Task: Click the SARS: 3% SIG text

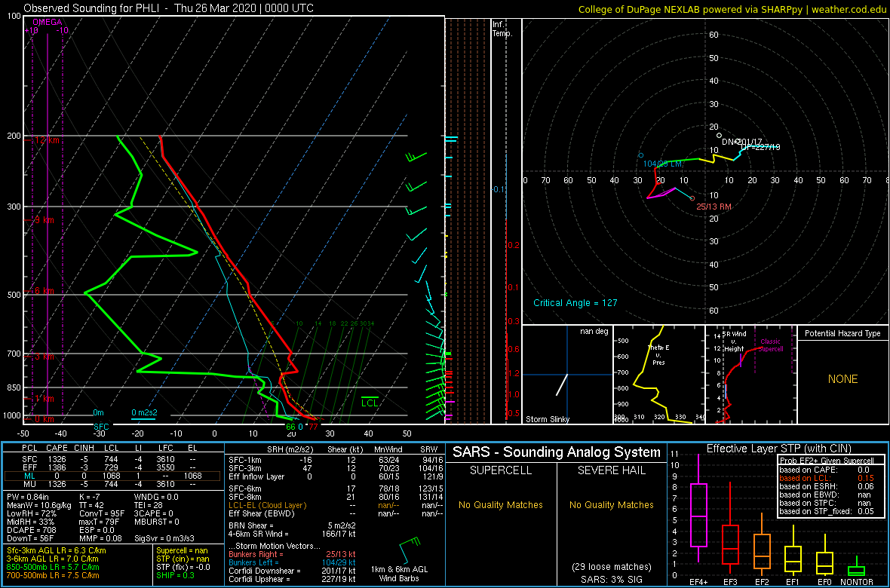Action: (x=611, y=578)
